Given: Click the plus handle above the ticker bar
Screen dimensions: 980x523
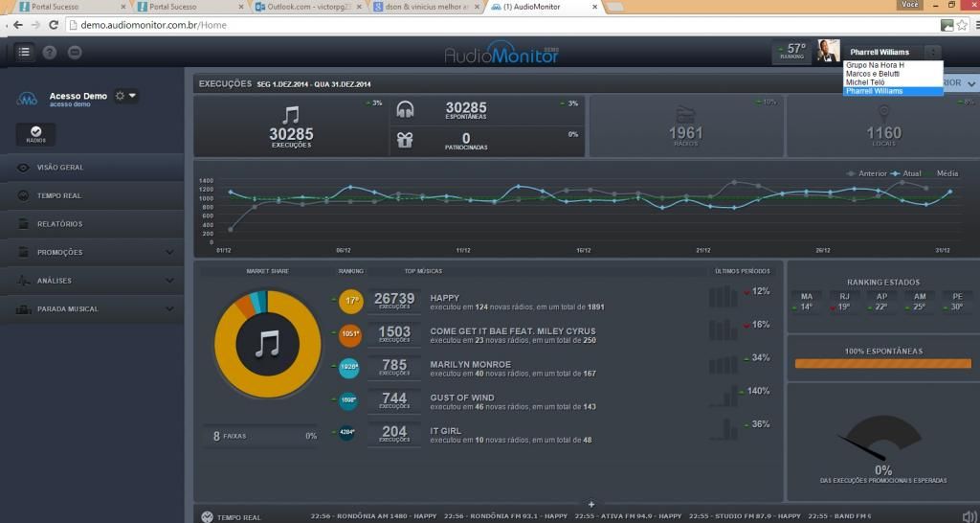Looking at the screenshot, I should 590,504.
